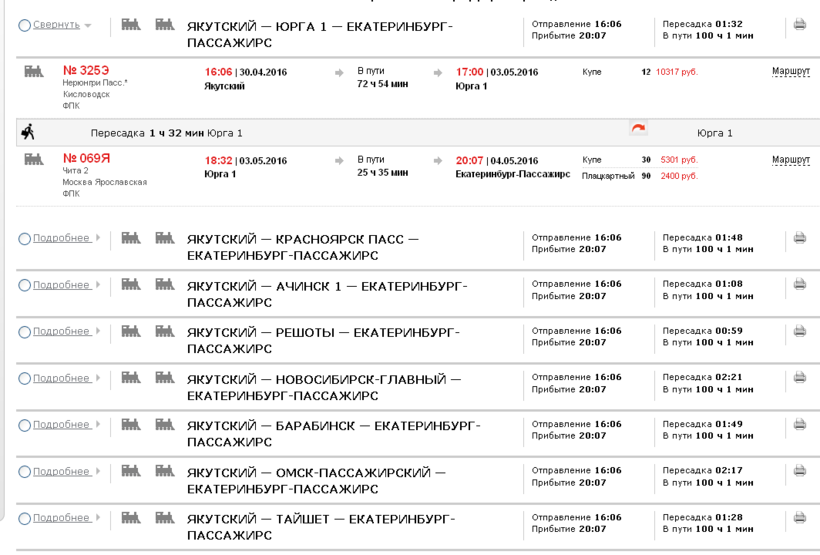
Task: Click Пересадка 02:21 in Новосибирск-Главный row
Action: pos(702,377)
